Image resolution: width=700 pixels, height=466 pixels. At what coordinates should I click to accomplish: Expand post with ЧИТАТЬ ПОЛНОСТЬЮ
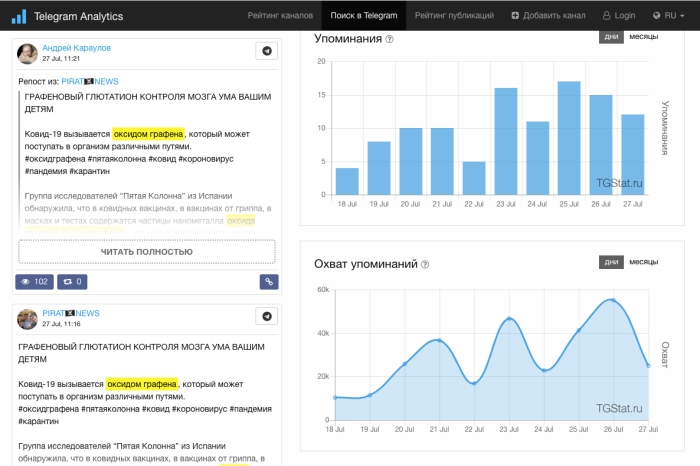click(x=147, y=252)
